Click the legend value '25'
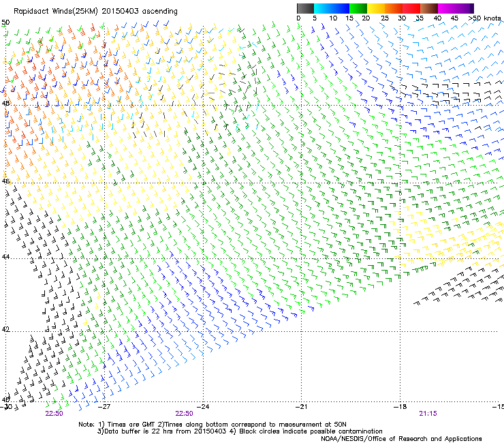Screen dimensions: 504x443 (x=385, y=18)
